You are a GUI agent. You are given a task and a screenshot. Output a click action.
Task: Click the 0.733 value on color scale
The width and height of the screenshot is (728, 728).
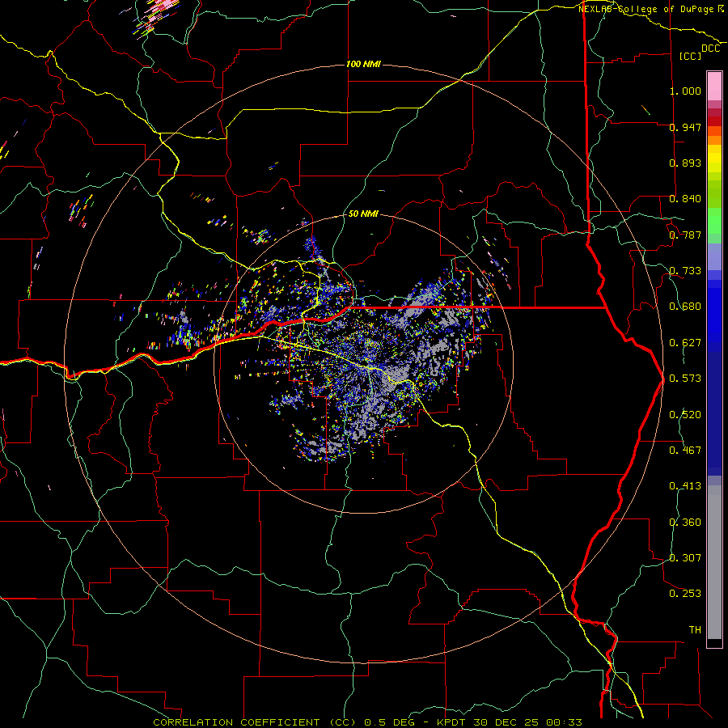tap(685, 271)
